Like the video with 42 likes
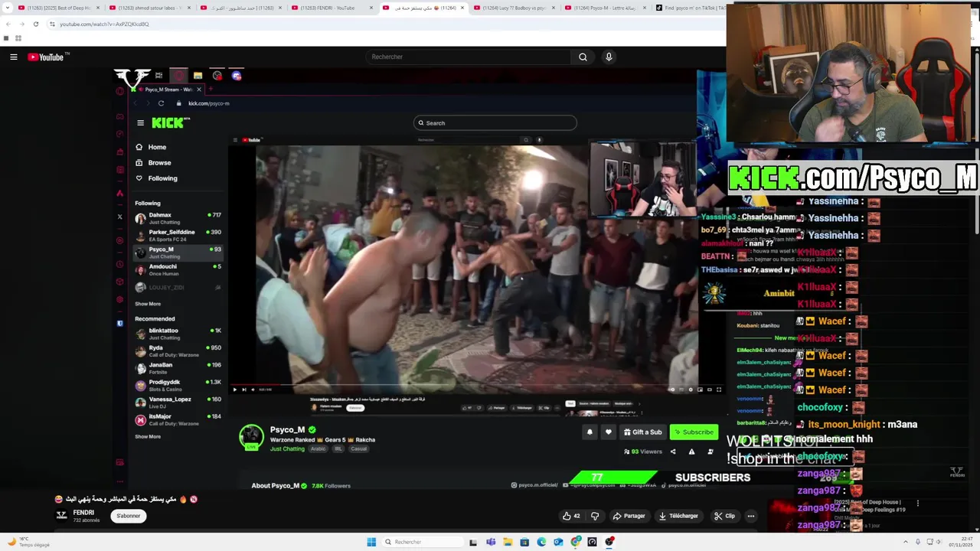The image size is (980, 551). (x=571, y=516)
